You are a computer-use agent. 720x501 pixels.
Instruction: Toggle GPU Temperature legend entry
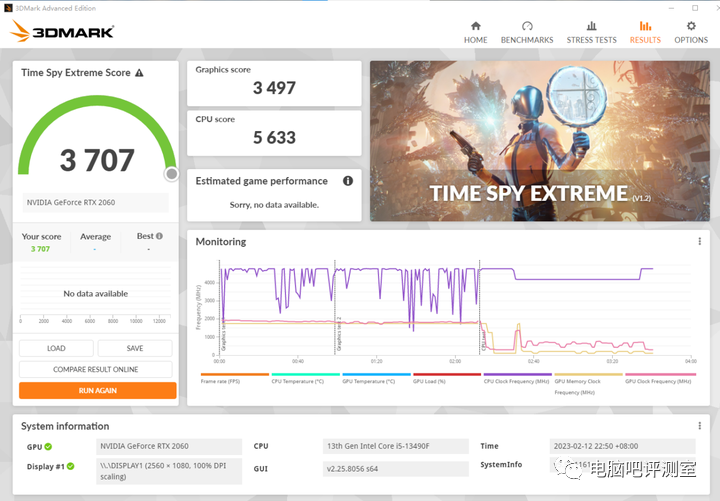click(x=376, y=378)
